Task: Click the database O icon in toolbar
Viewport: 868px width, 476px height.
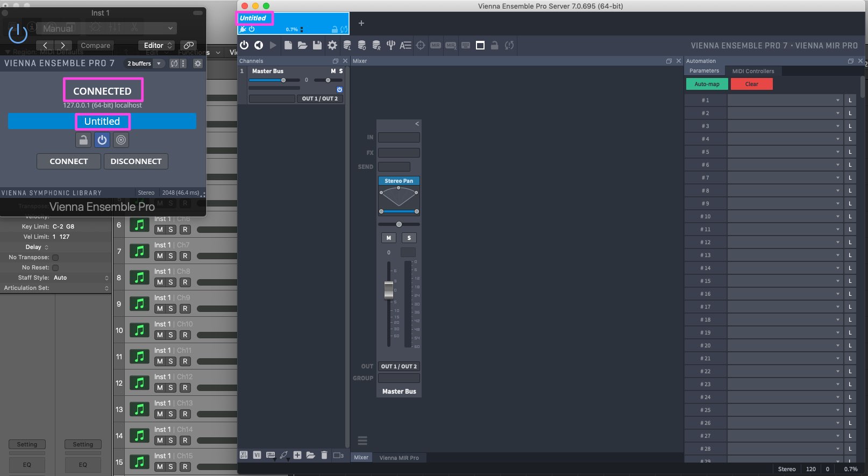Action: pyautogui.click(x=362, y=45)
